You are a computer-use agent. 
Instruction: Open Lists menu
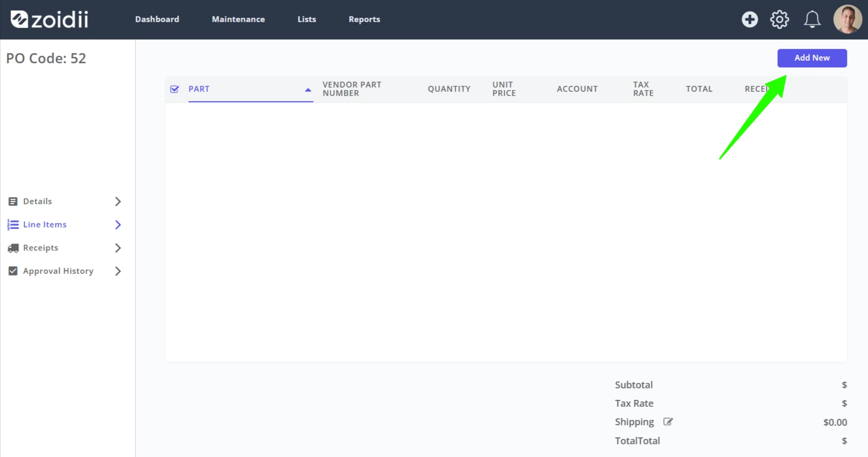pos(307,20)
